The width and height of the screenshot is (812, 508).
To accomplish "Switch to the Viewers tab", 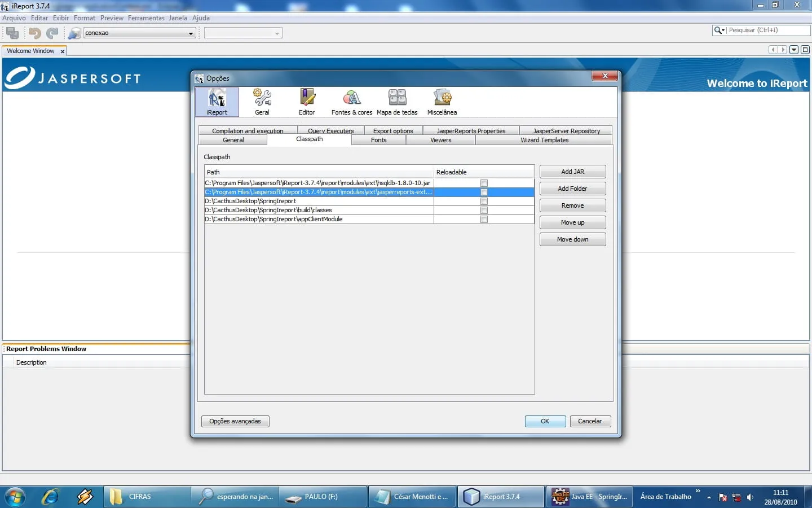I will coord(441,140).
